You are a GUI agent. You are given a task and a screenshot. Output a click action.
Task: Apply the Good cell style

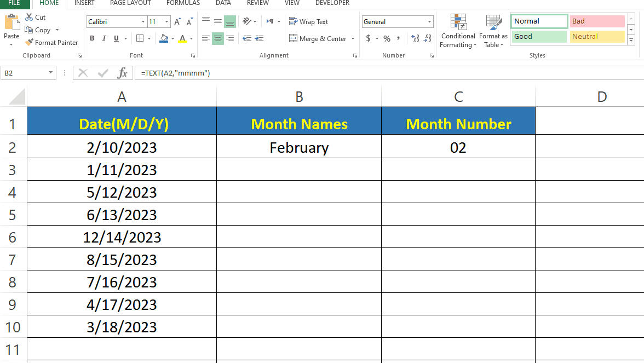coord(538,36)
